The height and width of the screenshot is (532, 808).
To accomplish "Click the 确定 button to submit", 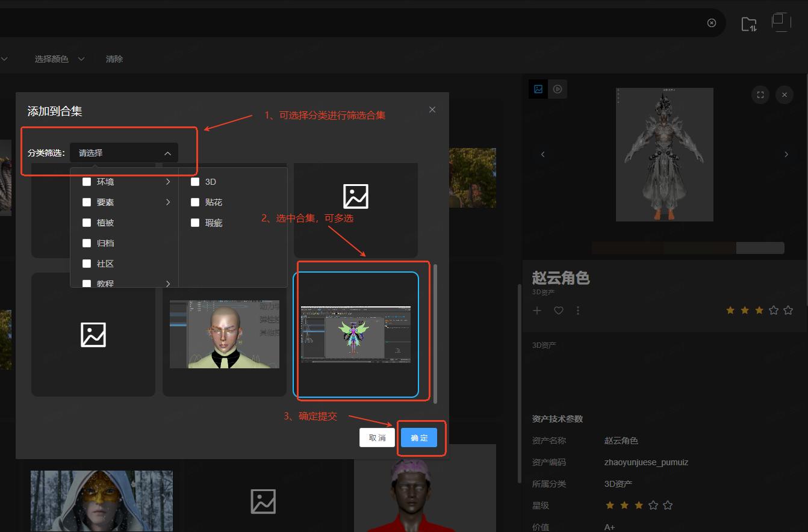I will pyautogui.click(x=419, y=438).
